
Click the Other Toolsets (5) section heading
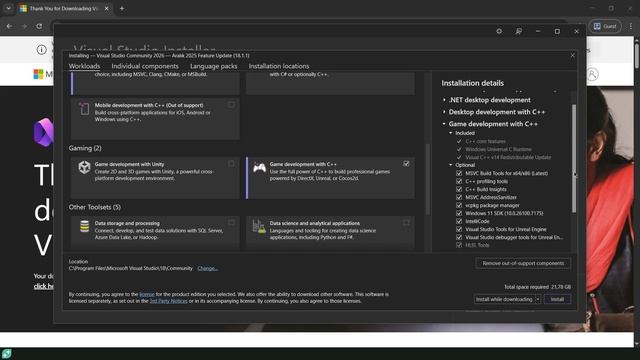tap(95, 207)
